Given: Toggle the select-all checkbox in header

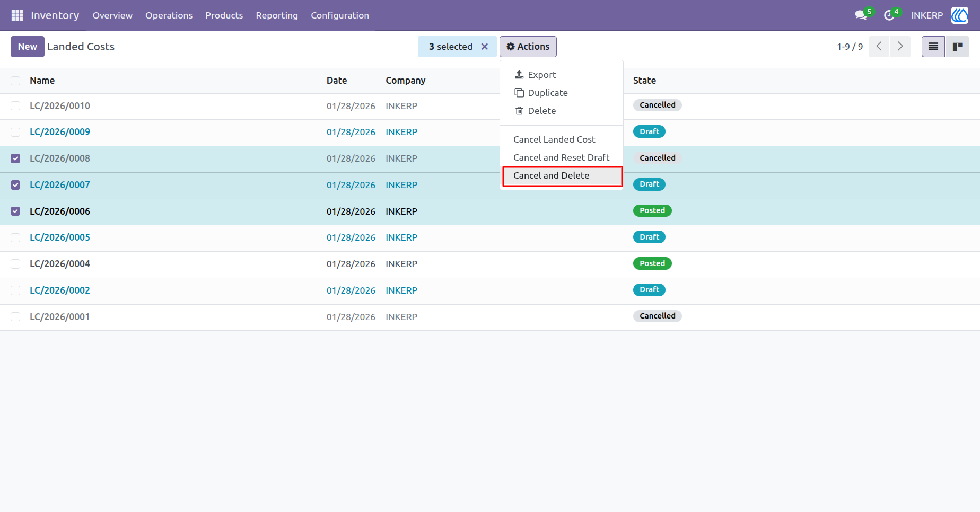Looking at the screenshot, I should point(15,81).
